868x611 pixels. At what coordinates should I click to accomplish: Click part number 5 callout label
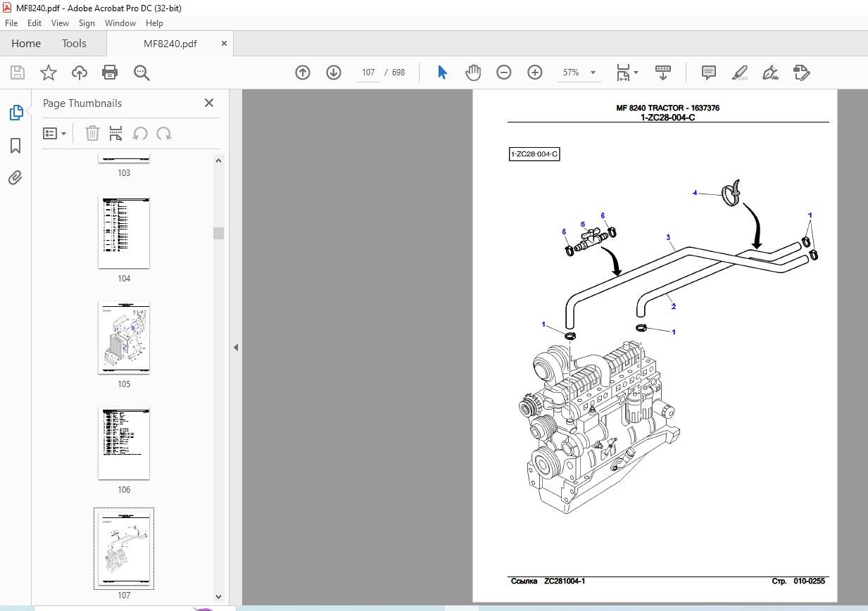[582, 224]
